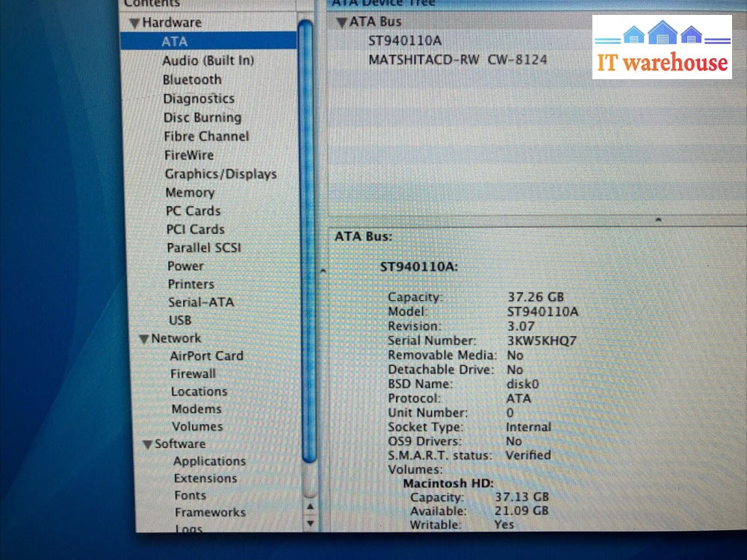Open Volumes under Network
747x560 pixels.
pos(197,426)
